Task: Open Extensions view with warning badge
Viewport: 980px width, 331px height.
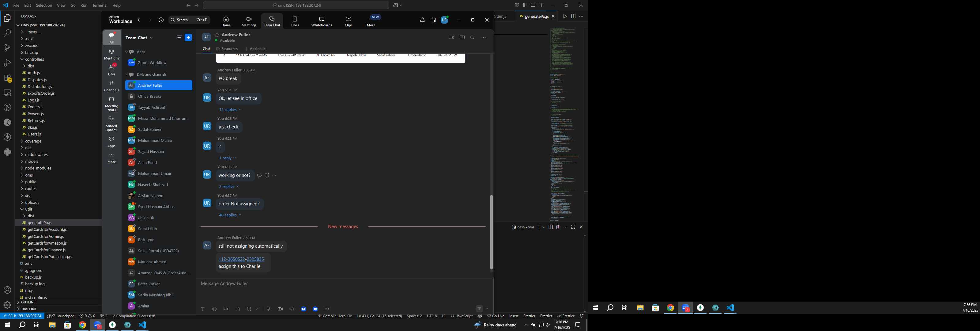Action: click(x=7, y=78)
